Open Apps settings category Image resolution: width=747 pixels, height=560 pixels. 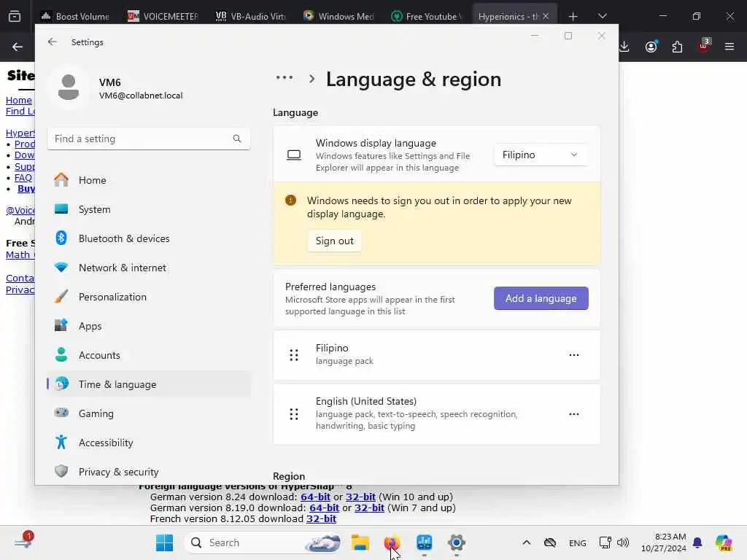click(x=149, y=326)
